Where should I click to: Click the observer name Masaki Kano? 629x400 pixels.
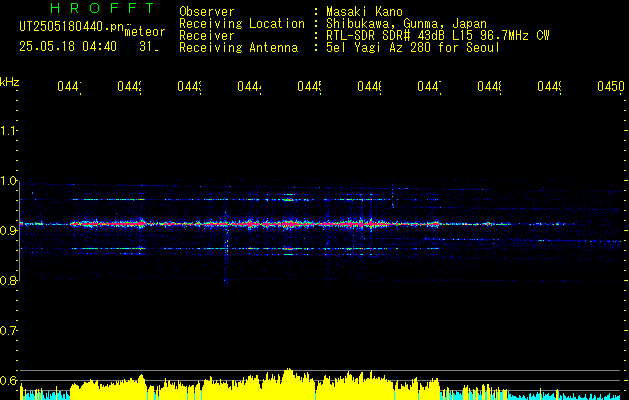click(x=364, y=11)
